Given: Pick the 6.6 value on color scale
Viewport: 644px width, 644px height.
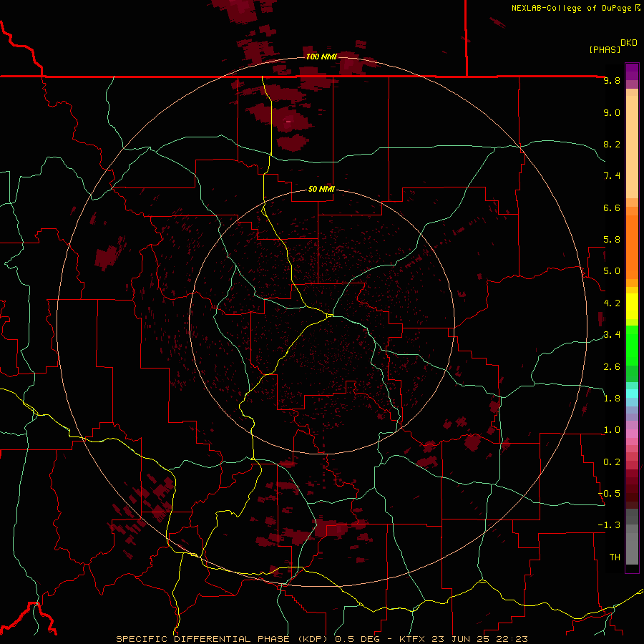Looking at the screenshot, I should click(x=612, y=208).
